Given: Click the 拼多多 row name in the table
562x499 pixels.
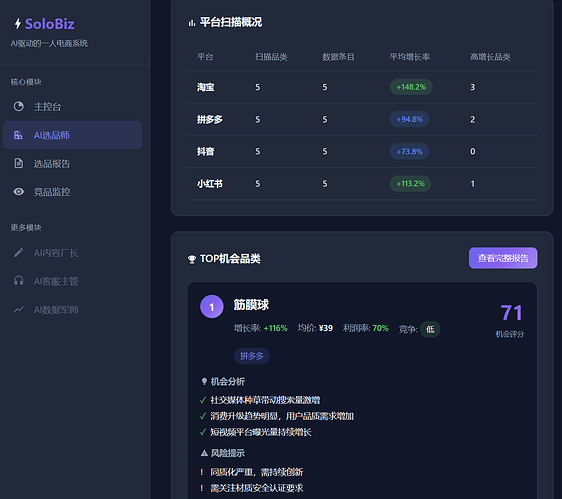Looking at the screenshot, I should click(210, 119).
